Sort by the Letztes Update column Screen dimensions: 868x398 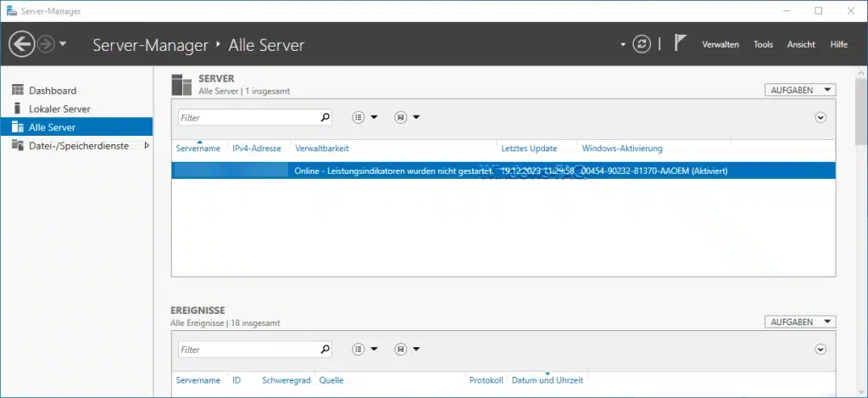pos(529,149)
